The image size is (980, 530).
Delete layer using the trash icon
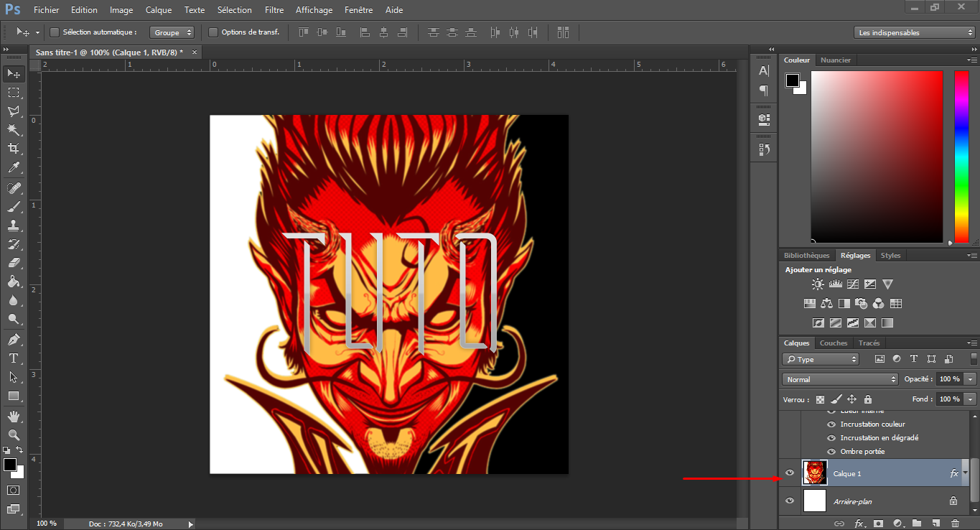coord(955,524)
